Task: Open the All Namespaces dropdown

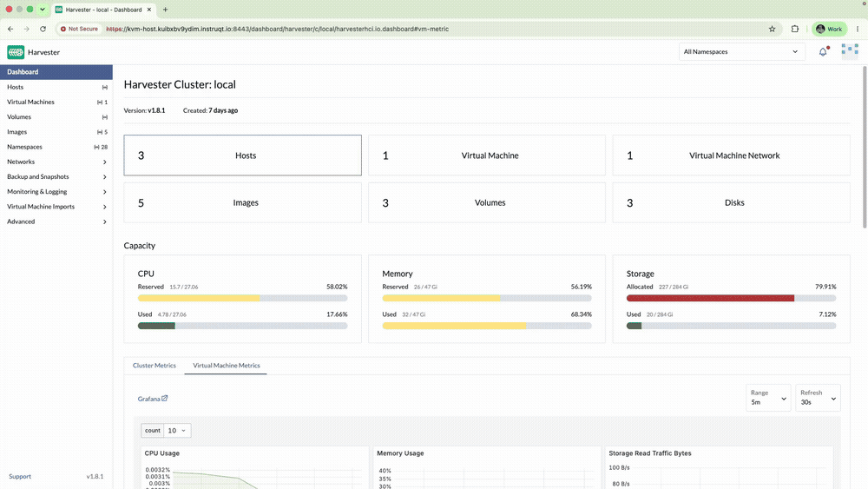Action: (741, 51)
